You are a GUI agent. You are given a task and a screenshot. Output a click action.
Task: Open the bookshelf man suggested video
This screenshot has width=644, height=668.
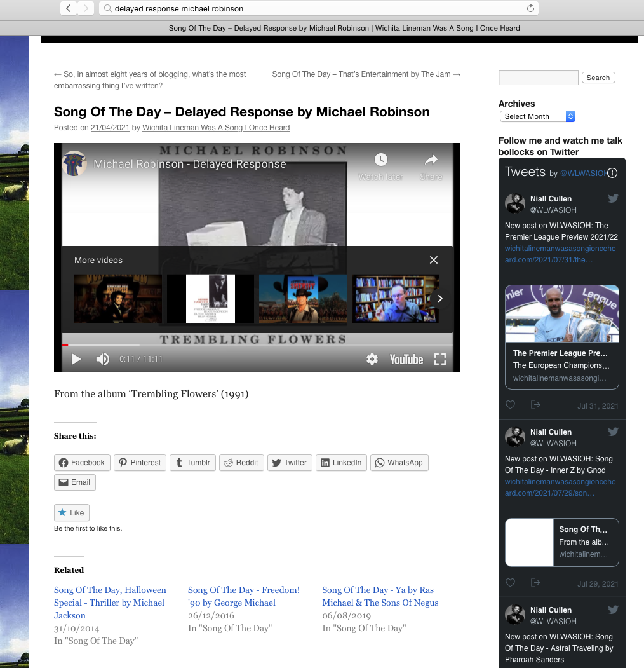[396, 299]
